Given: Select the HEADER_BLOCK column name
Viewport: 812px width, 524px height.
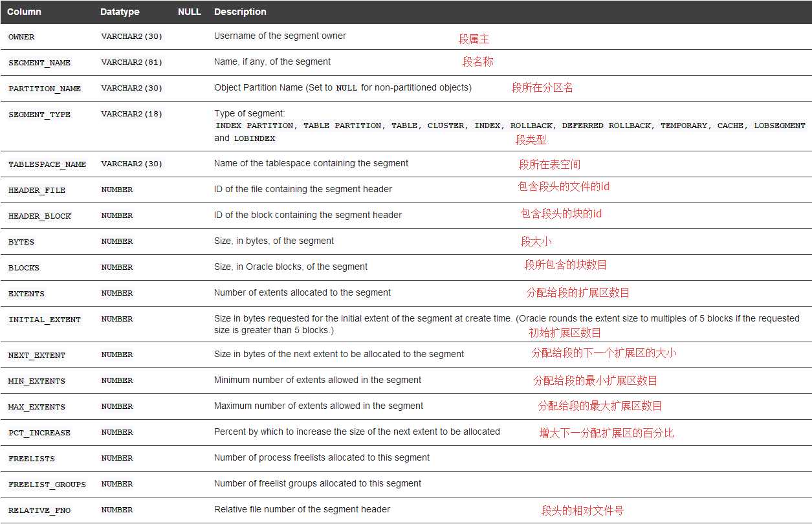Looking at the screenshot, I should [x=39, y=216].
